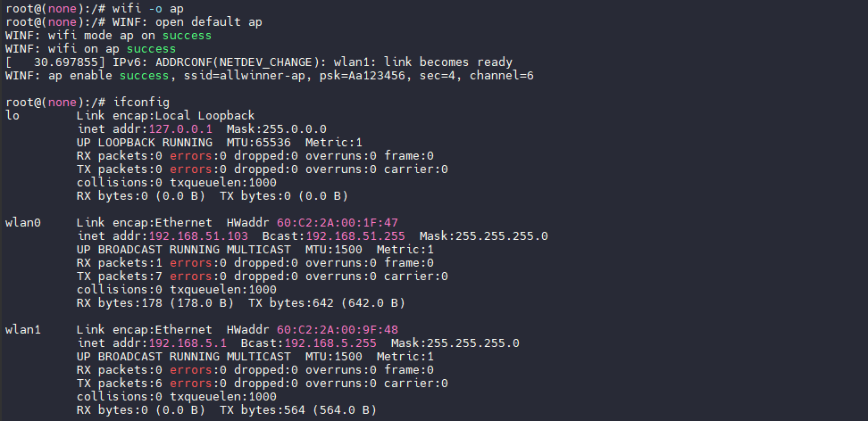Click broadcast address 192.168.51.255
Viewport: 868px width, 421px height.
355,235
